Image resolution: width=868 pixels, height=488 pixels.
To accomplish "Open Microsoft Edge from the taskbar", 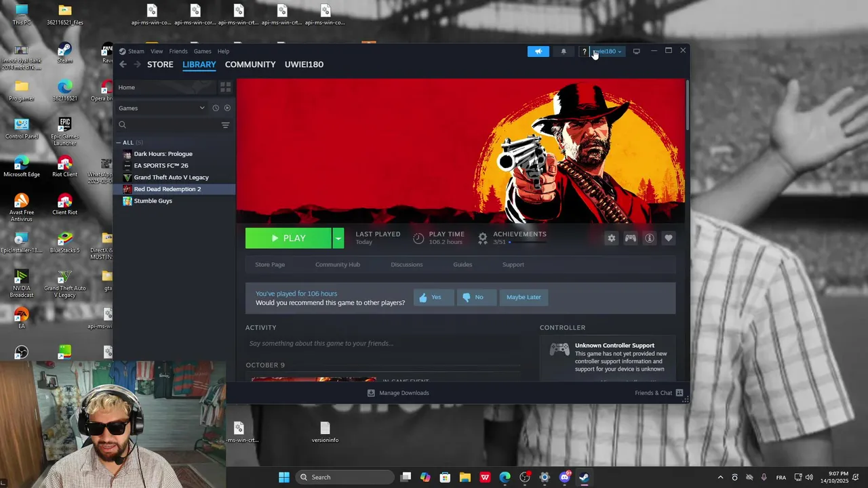I will 505,477.
